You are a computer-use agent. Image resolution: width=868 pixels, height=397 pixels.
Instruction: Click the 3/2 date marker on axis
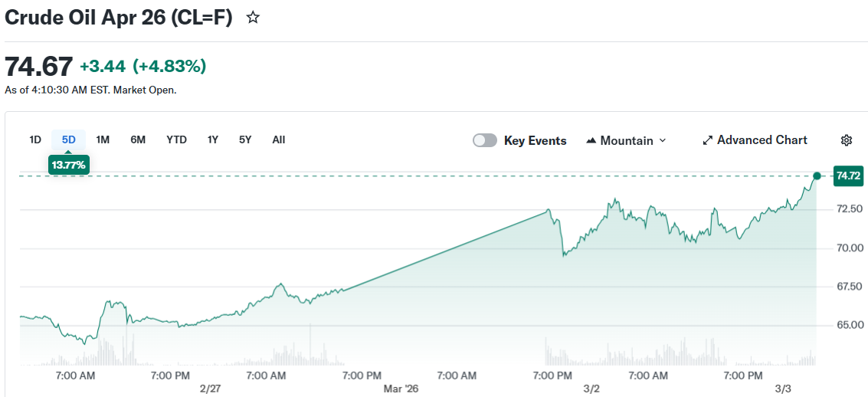point(591,389)
